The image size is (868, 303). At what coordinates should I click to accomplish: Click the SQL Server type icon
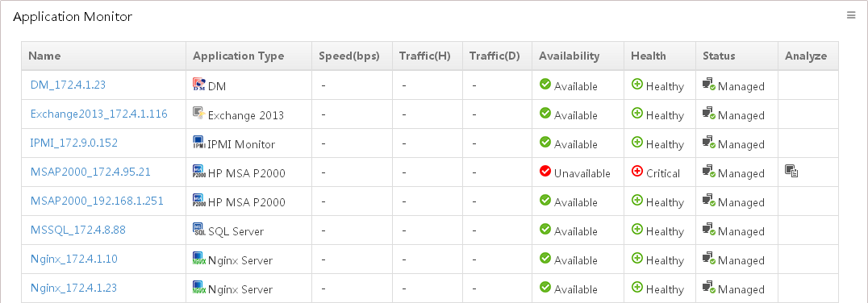[198, 229]
